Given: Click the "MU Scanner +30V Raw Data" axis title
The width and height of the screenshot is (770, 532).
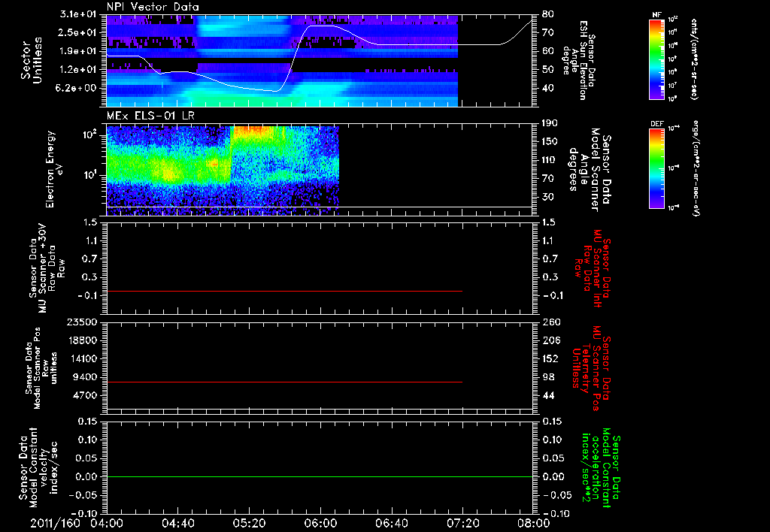Looking at the screenshot, I should click(x=46, y=268).
